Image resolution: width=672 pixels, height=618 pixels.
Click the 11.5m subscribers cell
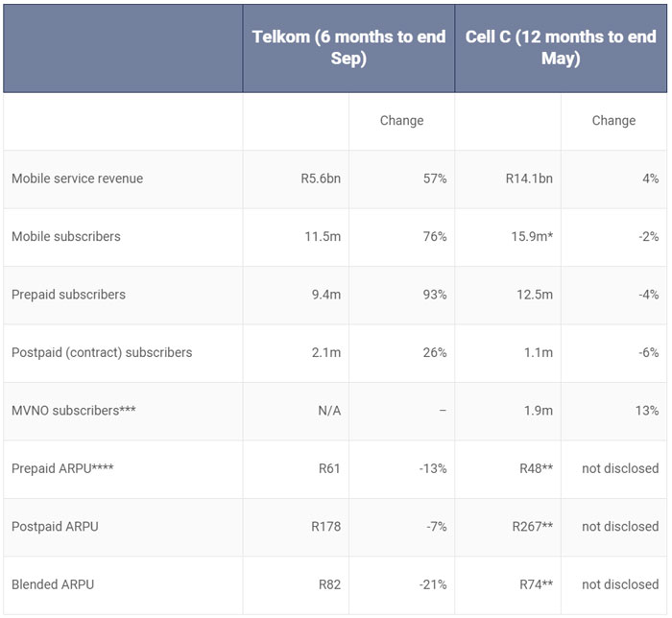point(323,236)
